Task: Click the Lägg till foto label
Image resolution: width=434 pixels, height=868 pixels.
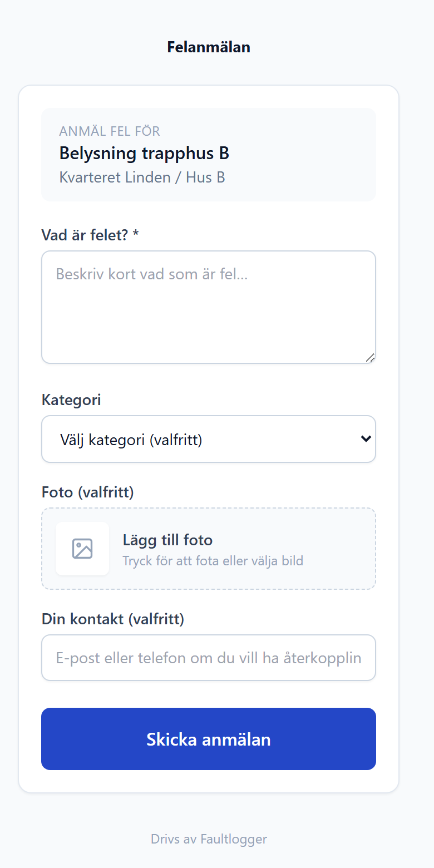Action: [167, 540]
